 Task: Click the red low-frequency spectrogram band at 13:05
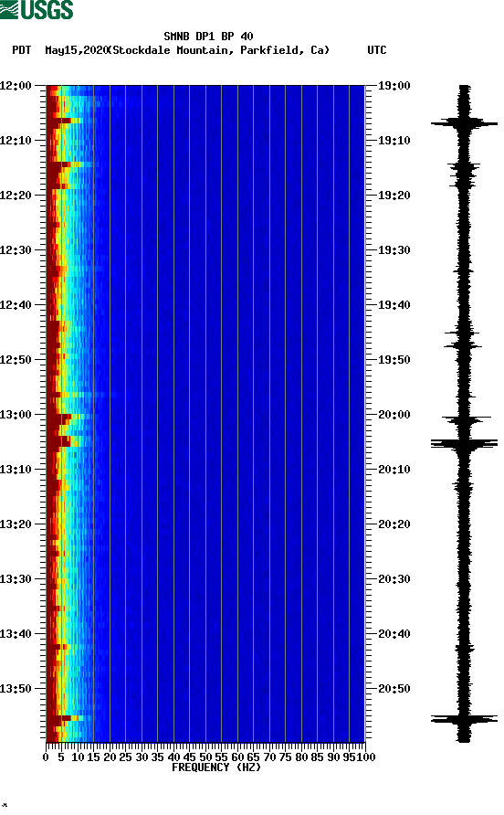pos(58,442)
